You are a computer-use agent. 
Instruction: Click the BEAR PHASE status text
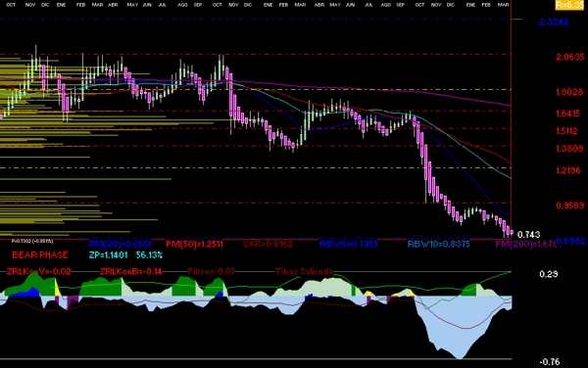pos(40,254)
